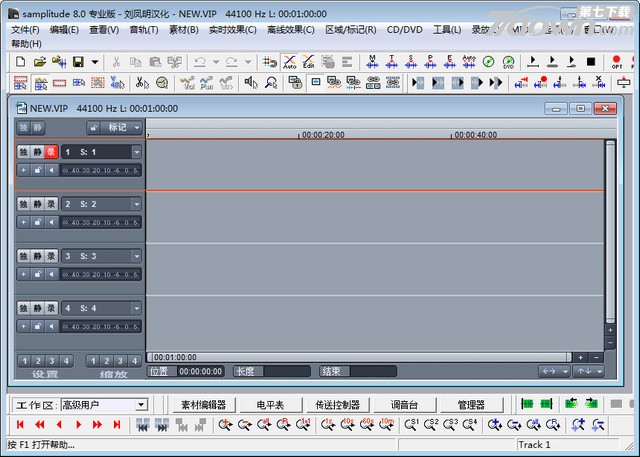Screen dimensions: 640x457
Task: Open the 调音台 mixer button
Action: click(x=404, y=405)
